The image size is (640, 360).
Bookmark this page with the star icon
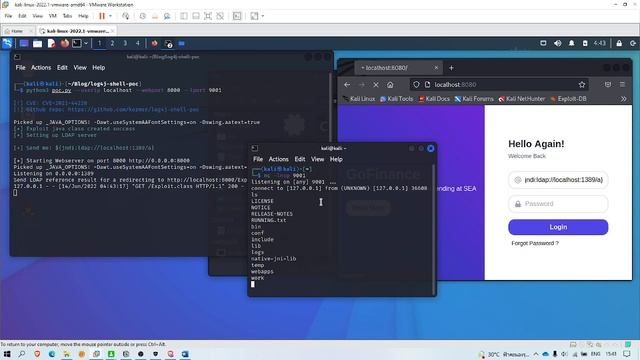click(x=582, y=84)
